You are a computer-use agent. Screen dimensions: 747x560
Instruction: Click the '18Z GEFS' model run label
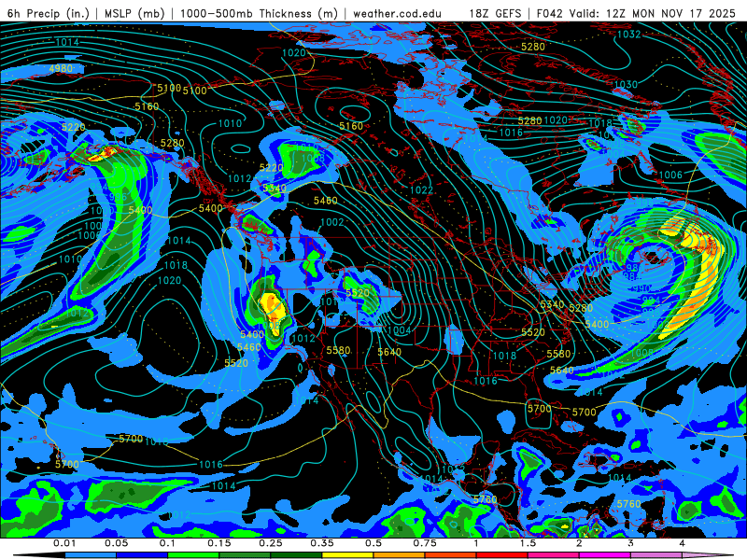pyautogui.click(x=495, y=13)
